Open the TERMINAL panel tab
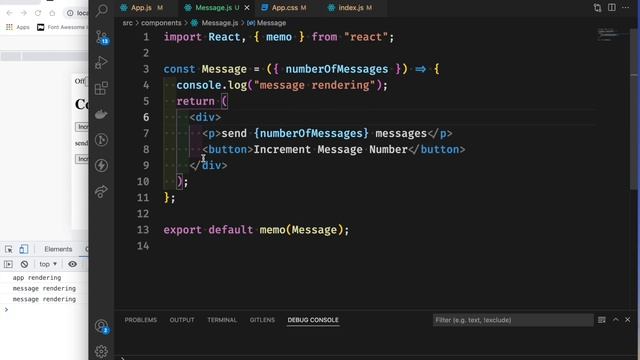The image size is (640, 360). pos(222,320)
